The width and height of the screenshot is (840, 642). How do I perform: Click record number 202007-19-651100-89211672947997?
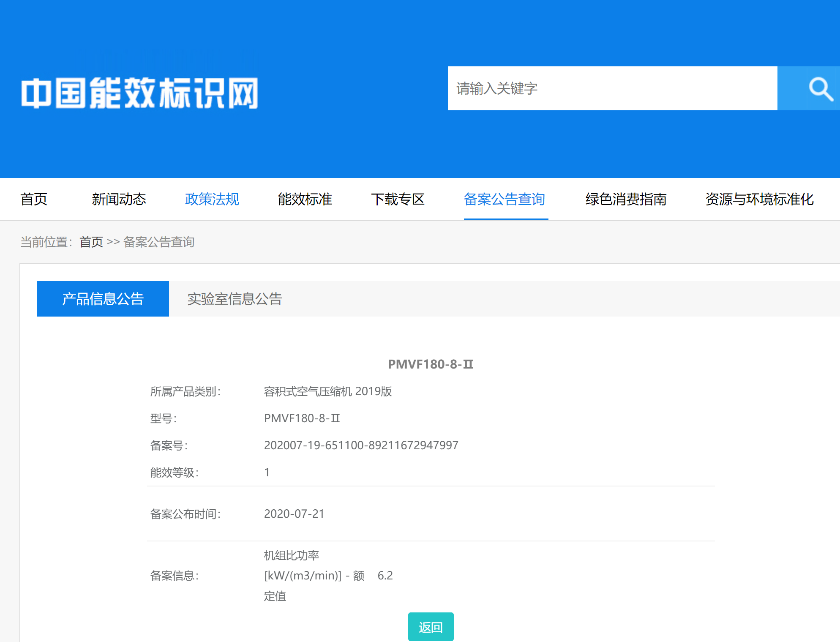tap(361, 445)
